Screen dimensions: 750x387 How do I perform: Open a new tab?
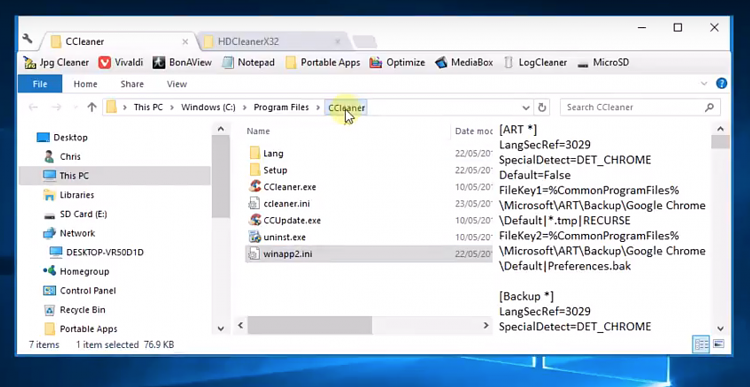coord(364,42)
